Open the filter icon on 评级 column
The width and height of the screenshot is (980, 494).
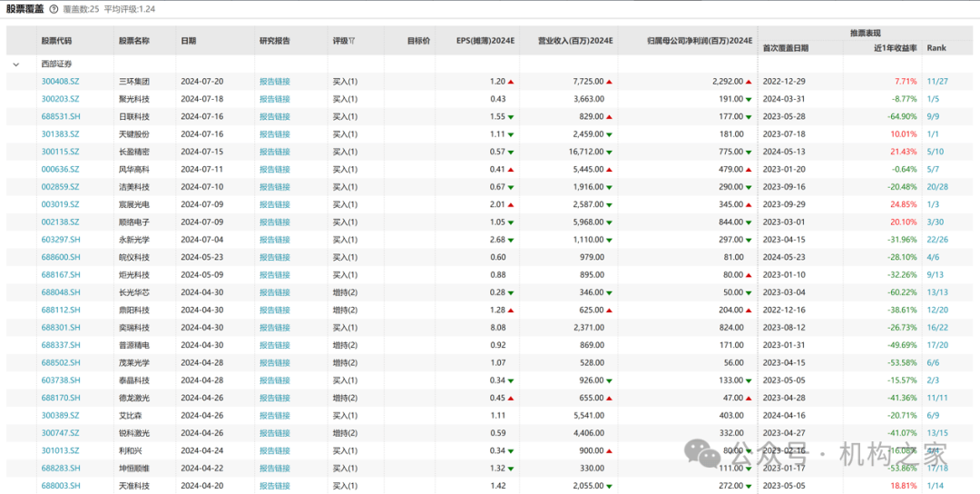click(x=352, y=41)
